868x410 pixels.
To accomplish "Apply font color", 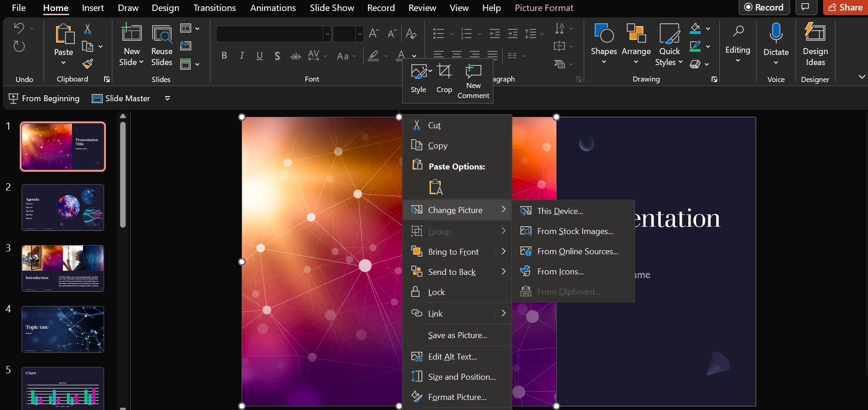I will pos(401,56).
